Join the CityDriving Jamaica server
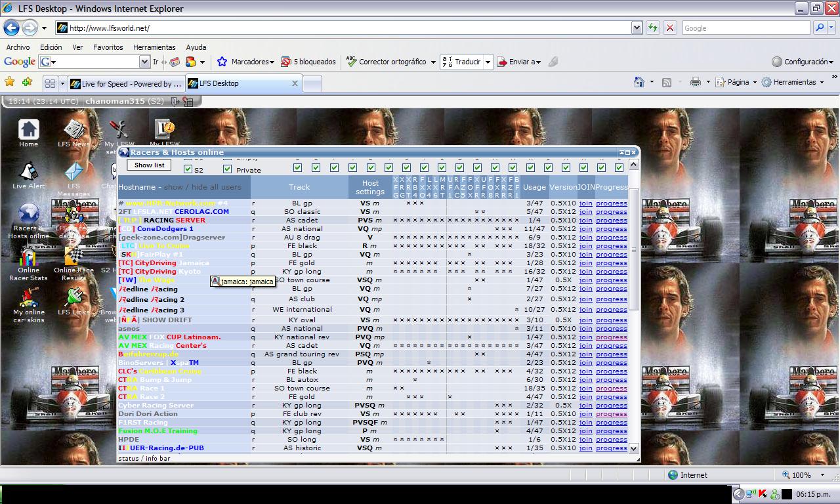Image resolution: width=840 pixels, height=504 pixels. coord(585,263)
